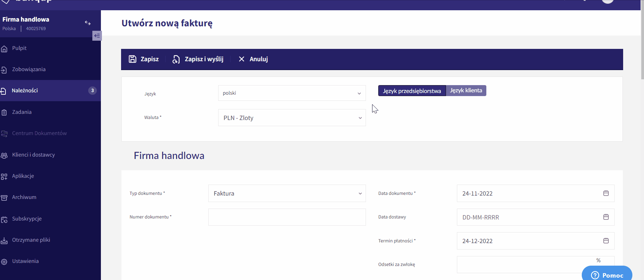Image resolution: width=644 pixels, height=280 pixels.
Task: Click company ID 40025769 text
Action: click(x=36, y=28)
